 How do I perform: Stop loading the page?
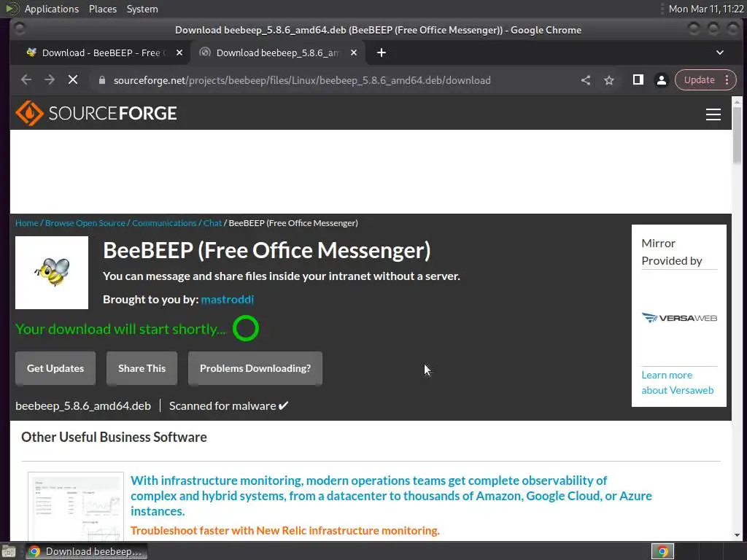(73, 80)
